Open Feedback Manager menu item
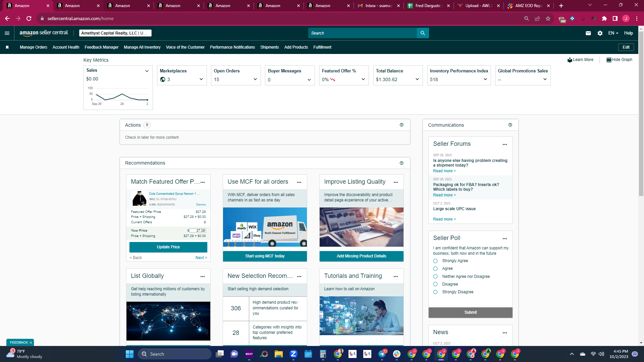This screenshot has width=644, height=362. (102, 47)
